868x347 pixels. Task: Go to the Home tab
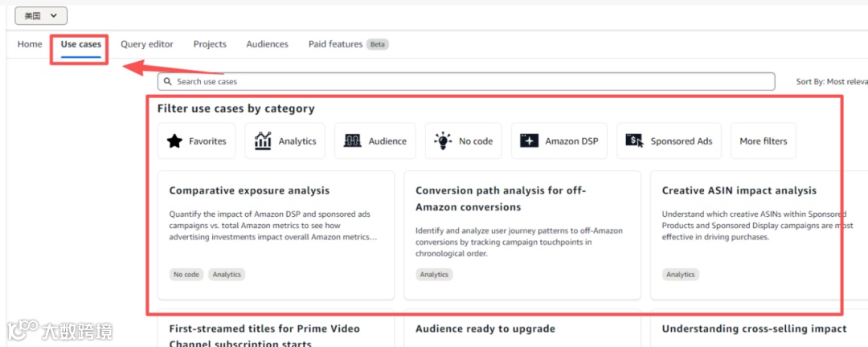[x=30, y=44]
